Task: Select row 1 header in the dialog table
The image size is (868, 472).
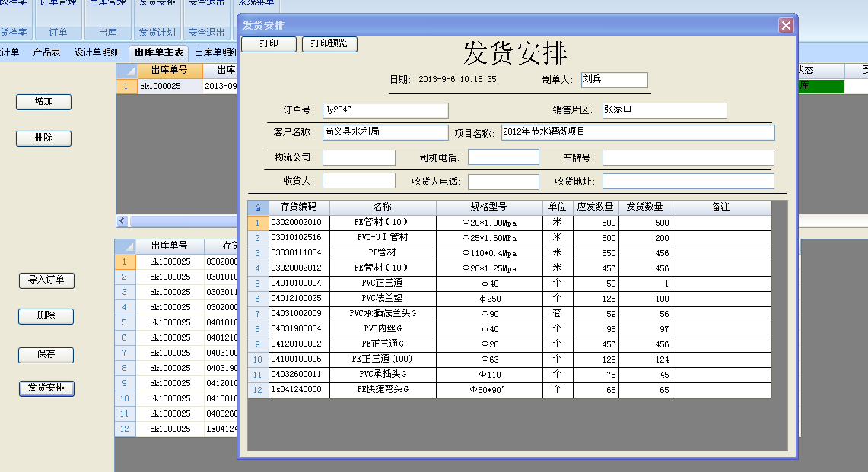Action: pyautogui.click(x=258, y=223)
